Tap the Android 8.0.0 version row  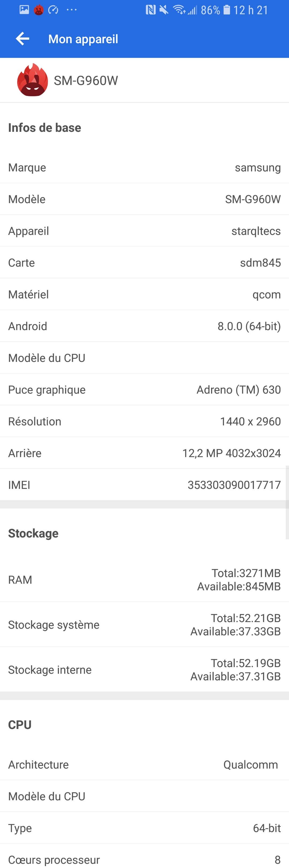click(144, 326)
